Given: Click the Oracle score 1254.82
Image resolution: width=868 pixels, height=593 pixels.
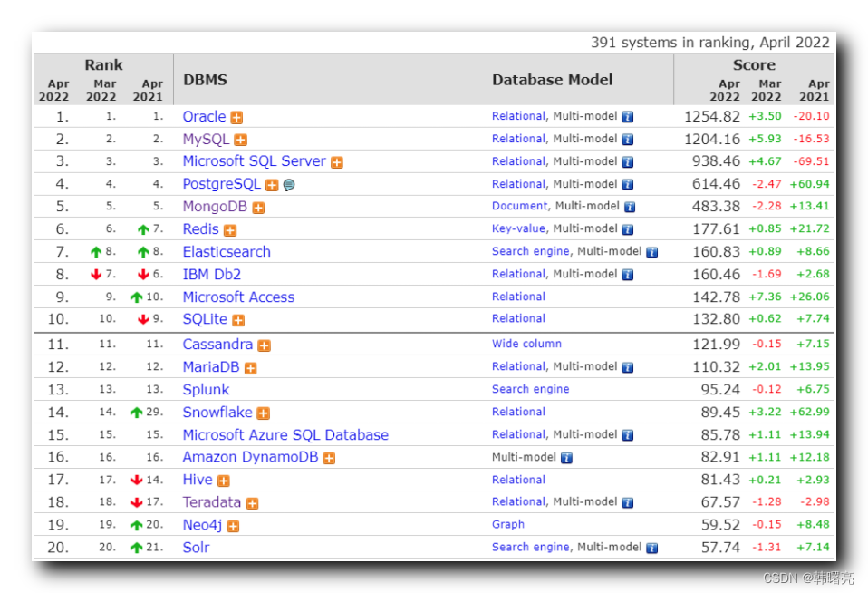Looking at the screenshot, I should click(712, 117).
